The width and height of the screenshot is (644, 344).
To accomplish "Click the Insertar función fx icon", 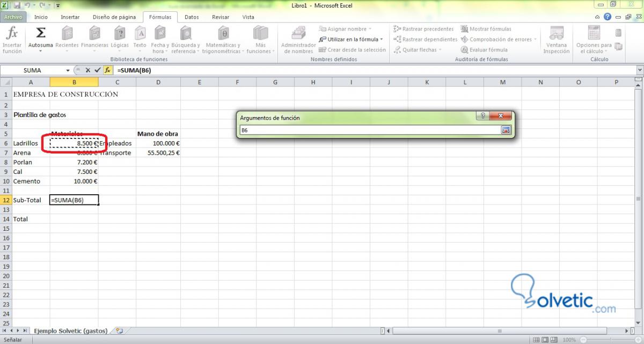I will [x=12, y=33].
